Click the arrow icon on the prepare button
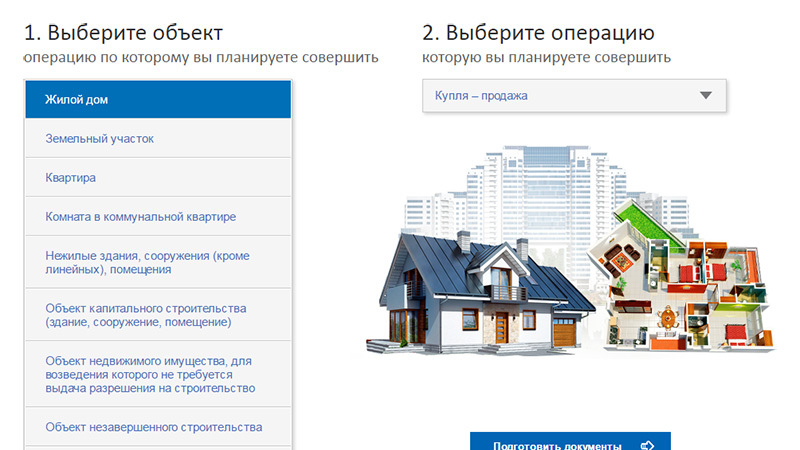 pyautogui.click(x=647, y=445)
